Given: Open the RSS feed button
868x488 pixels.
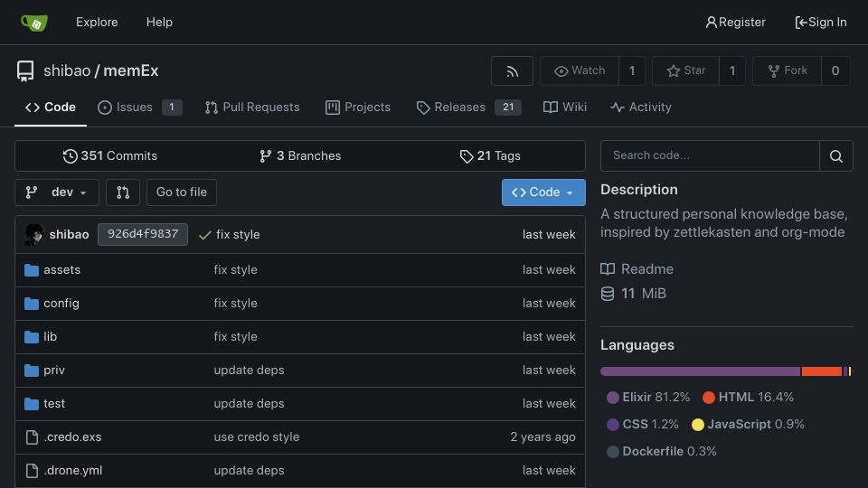Looking at the screenshot, I should click(512, 70).
